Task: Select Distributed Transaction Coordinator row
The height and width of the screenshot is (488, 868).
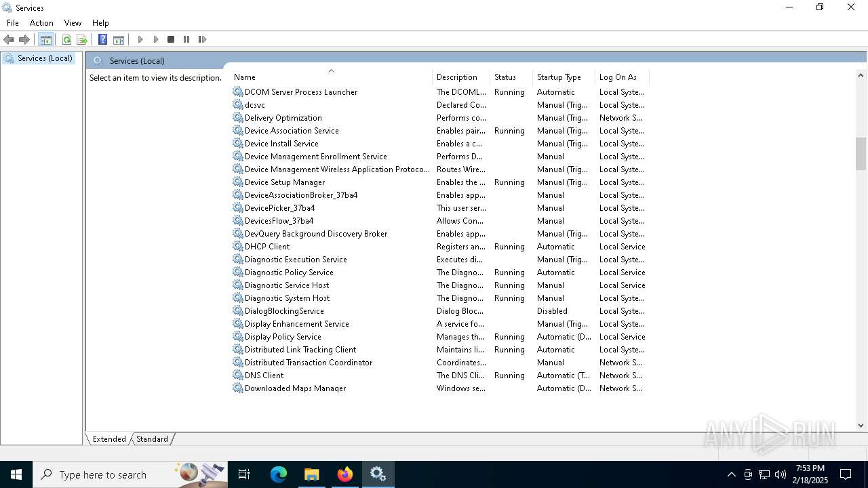Action: [439, 362]
